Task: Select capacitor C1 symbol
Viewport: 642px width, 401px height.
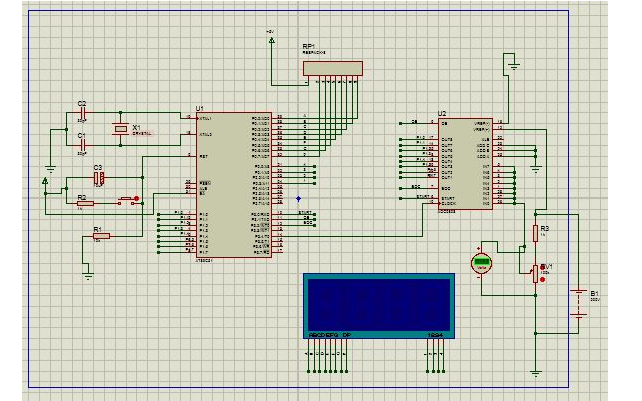Action: tap(82, 145)
